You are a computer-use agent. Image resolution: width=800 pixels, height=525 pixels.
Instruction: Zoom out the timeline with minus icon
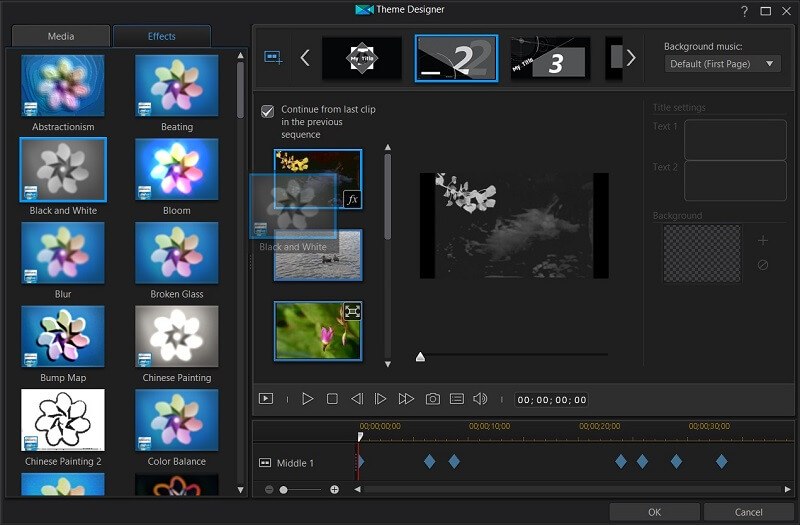tap(269, 490)
